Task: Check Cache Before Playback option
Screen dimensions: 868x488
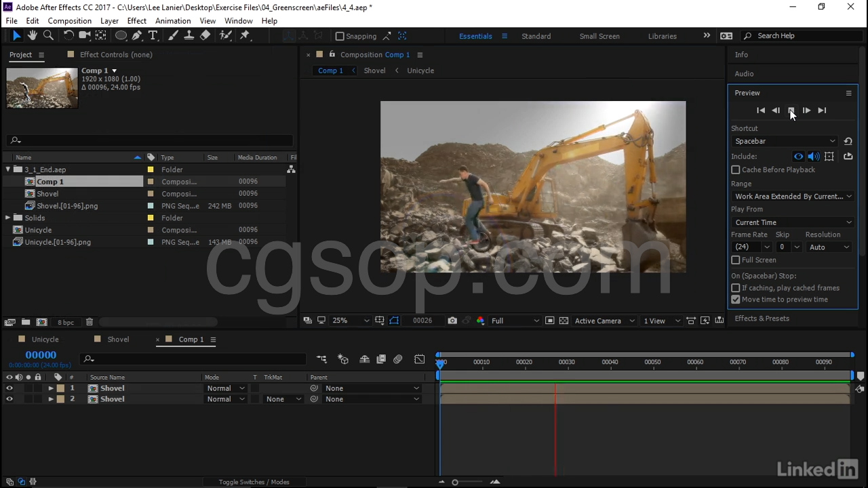Action: [736, 169]
